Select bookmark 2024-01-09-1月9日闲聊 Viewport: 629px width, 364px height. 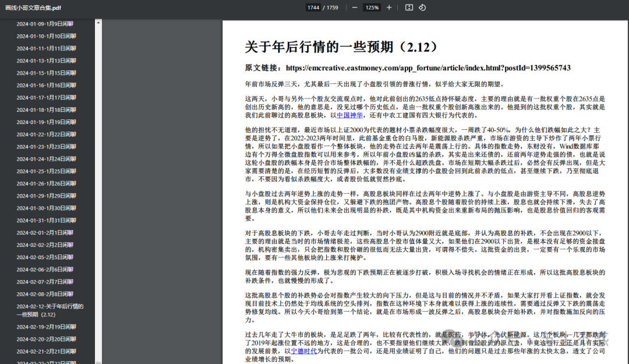tap(45, 24)
